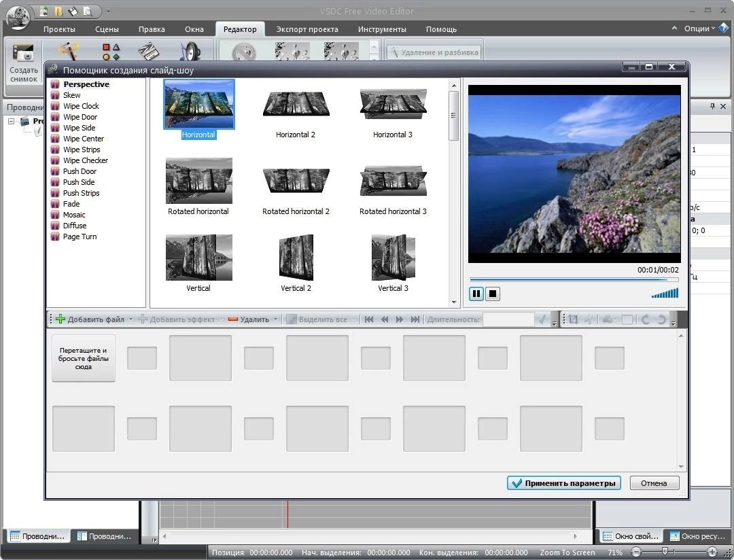Click the rotate clockwise icon
The height and width of the screenshot is (560, 734).
(661, 319)
